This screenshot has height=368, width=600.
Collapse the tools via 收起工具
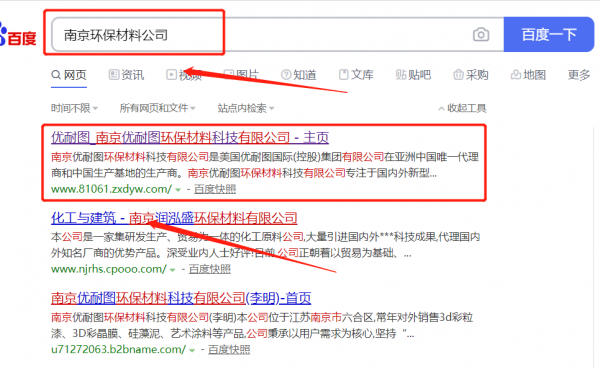point(462,108)
